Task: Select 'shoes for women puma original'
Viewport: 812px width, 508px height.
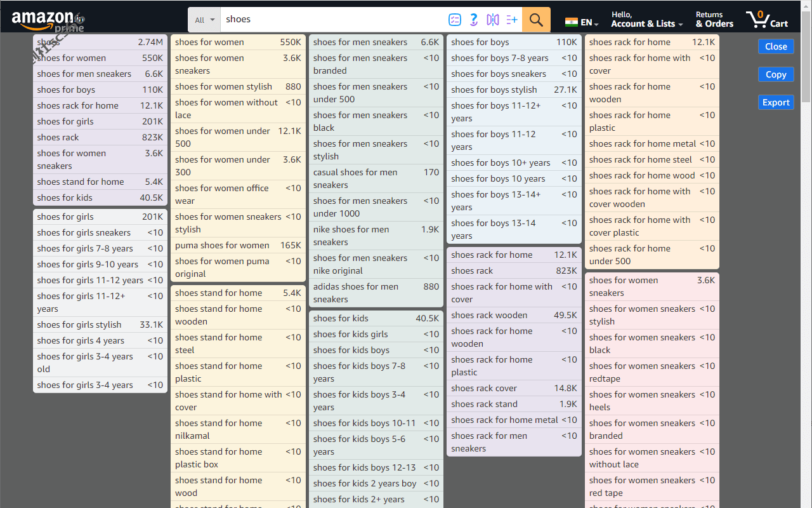Action: 238,267
